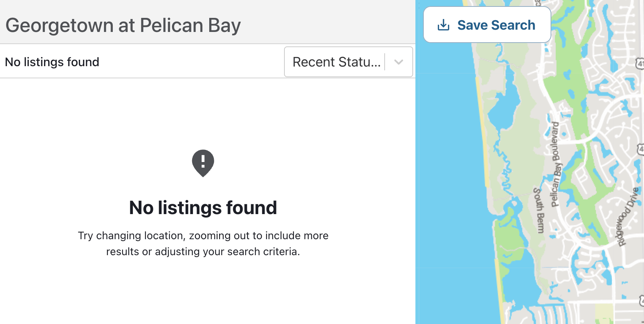Click the Route 41 highway shield icon
The image size is (644, 324).
[x=640, y=63]
